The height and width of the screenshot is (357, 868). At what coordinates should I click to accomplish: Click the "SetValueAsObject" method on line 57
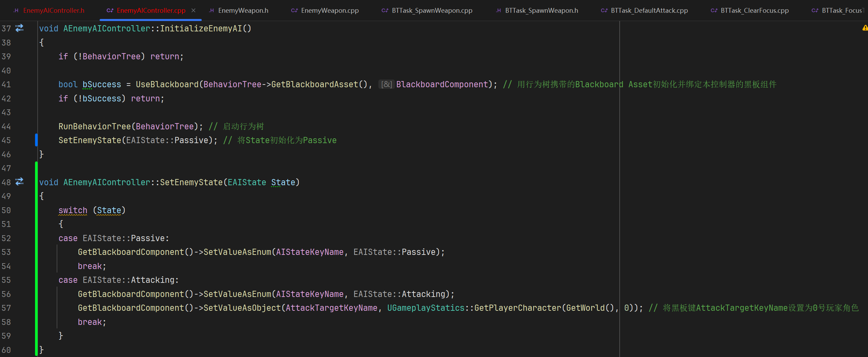pos(242,308)
